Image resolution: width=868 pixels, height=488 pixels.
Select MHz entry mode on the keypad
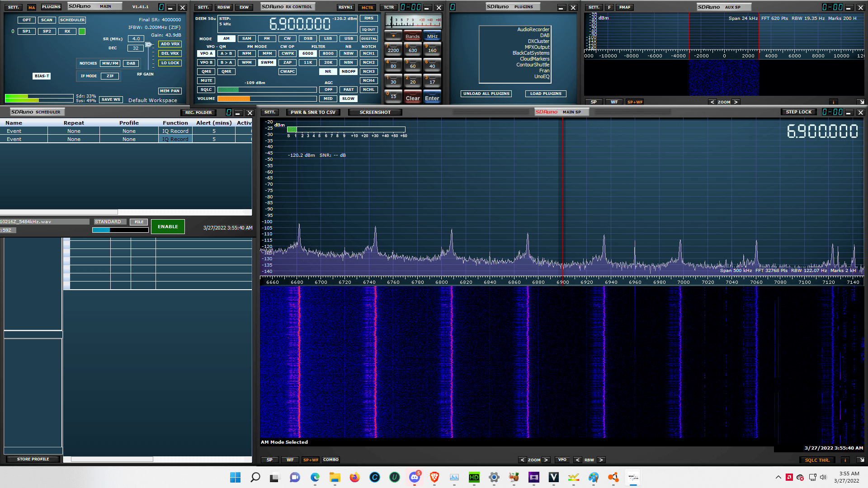tap(432, 36)
